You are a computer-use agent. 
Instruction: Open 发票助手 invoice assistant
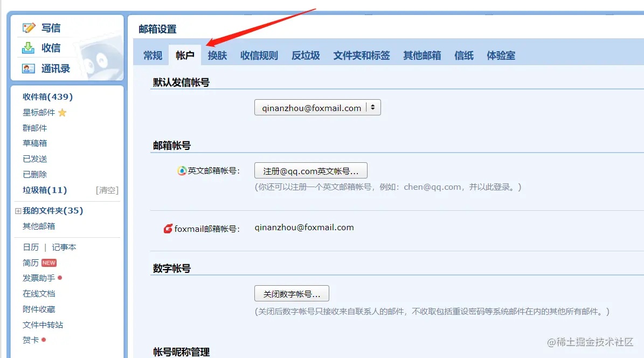pyautogui.click(x=39, y=278)
